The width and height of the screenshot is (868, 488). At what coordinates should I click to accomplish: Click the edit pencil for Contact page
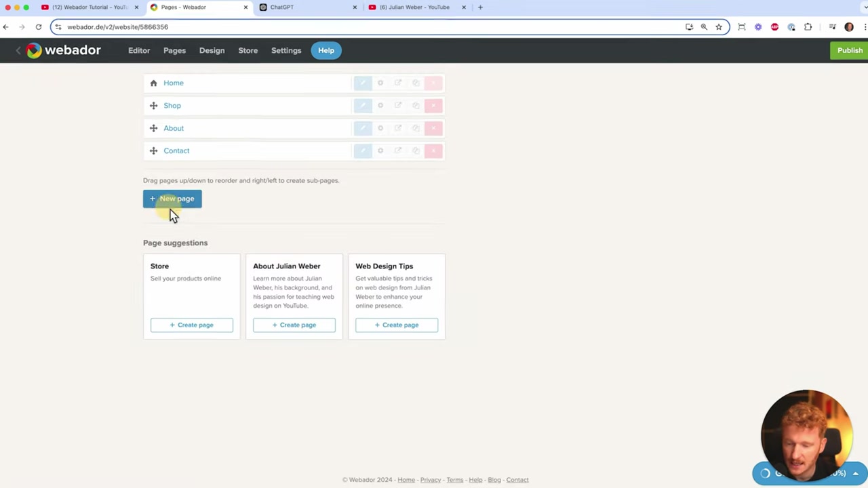point(363,150)
